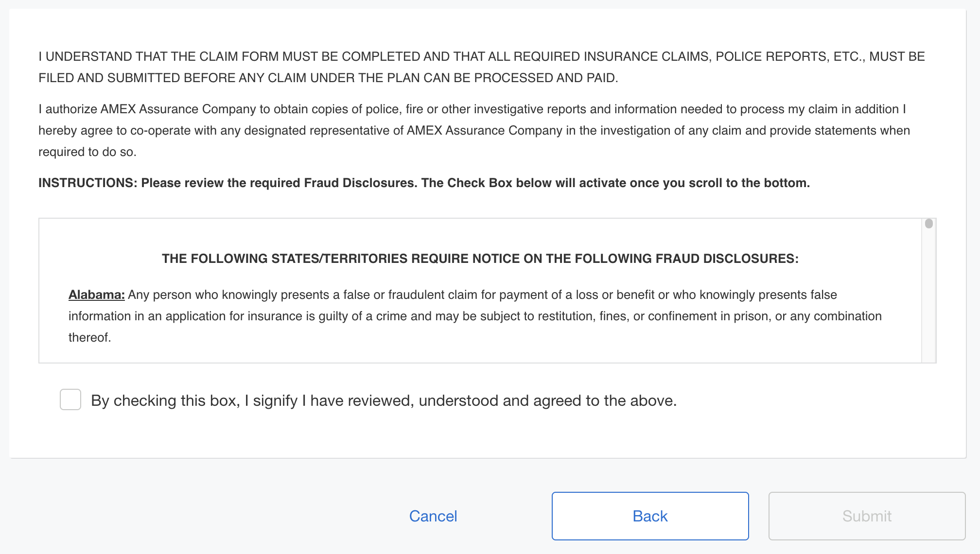Click the INSTRUCTIONS bold text line

coord(423,183)
